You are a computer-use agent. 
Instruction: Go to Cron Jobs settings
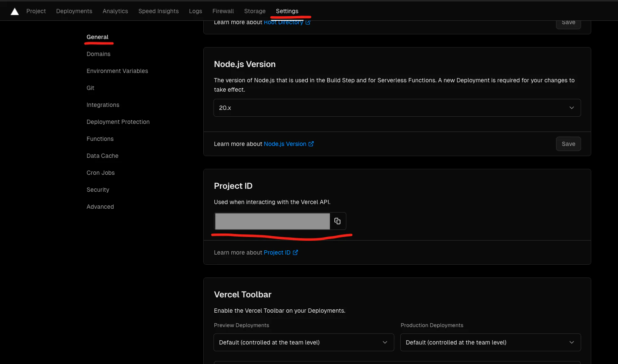coord(101,173)
